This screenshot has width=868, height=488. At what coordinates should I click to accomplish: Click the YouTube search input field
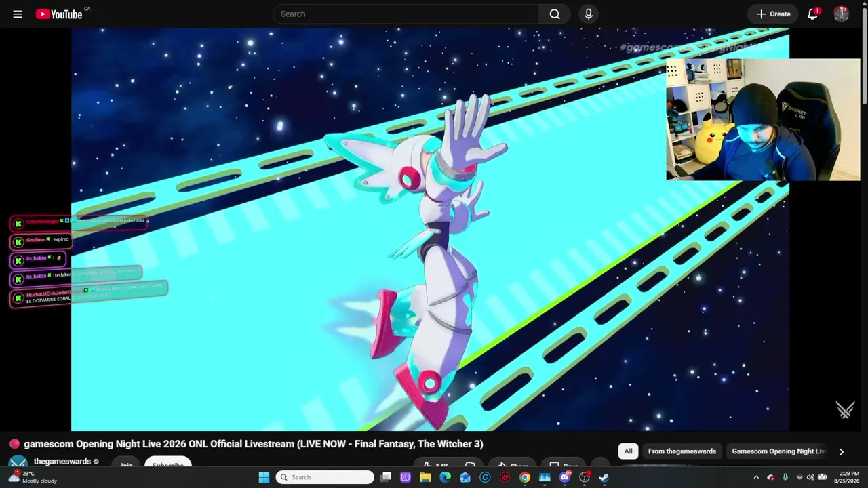406,14
